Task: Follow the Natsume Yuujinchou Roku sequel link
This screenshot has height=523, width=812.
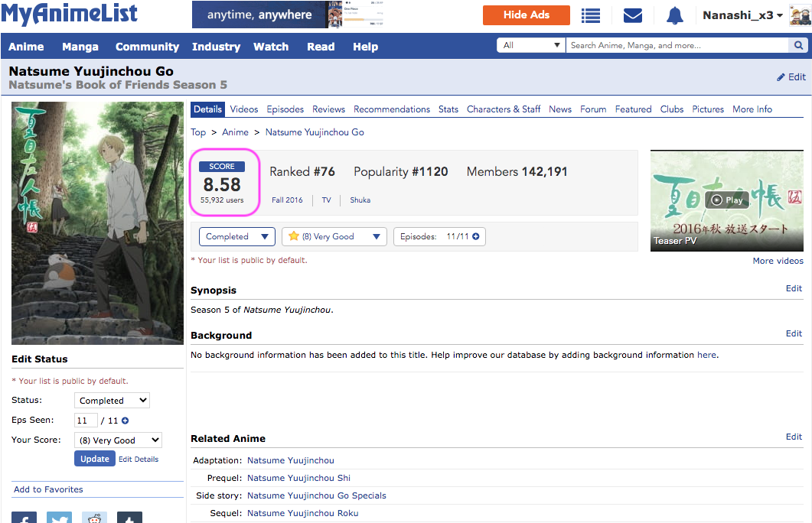Action: pyautogui.click(x=302, y=513)
